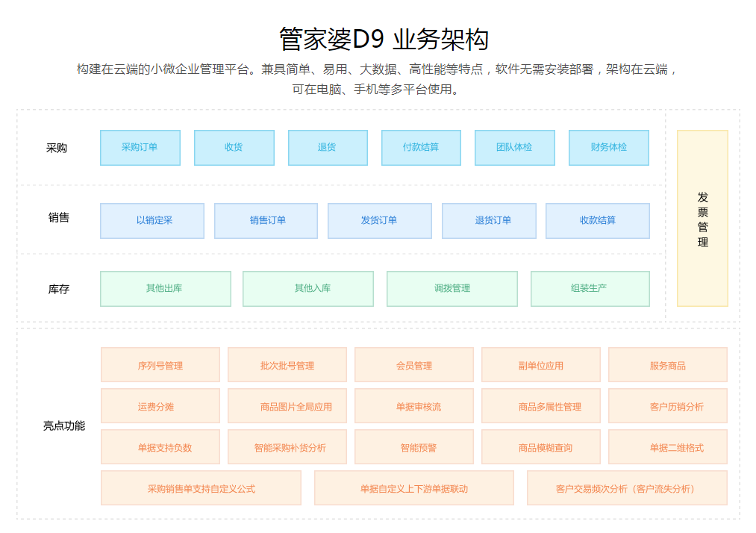
Task: Open the 采购销售单支持自定义公式 box
Action: (201, 487)
